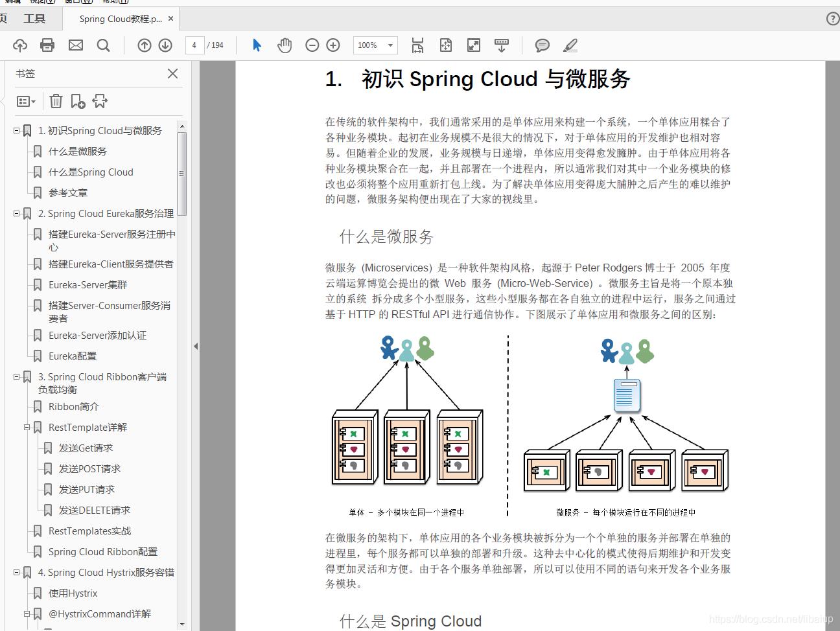This screenshot has height=631, width=840.
Task: Collapse 'RestTemplate详解' bookmark node
Action: (27, 427)
